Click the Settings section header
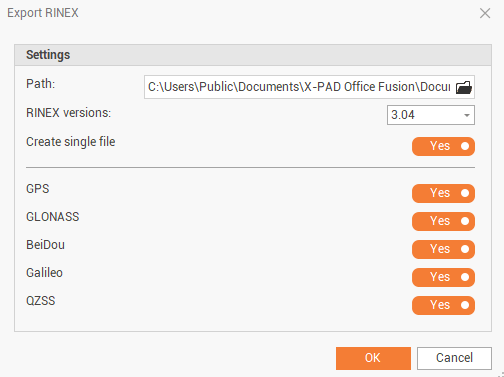504x377 pixels. click(x=253, y=55)
